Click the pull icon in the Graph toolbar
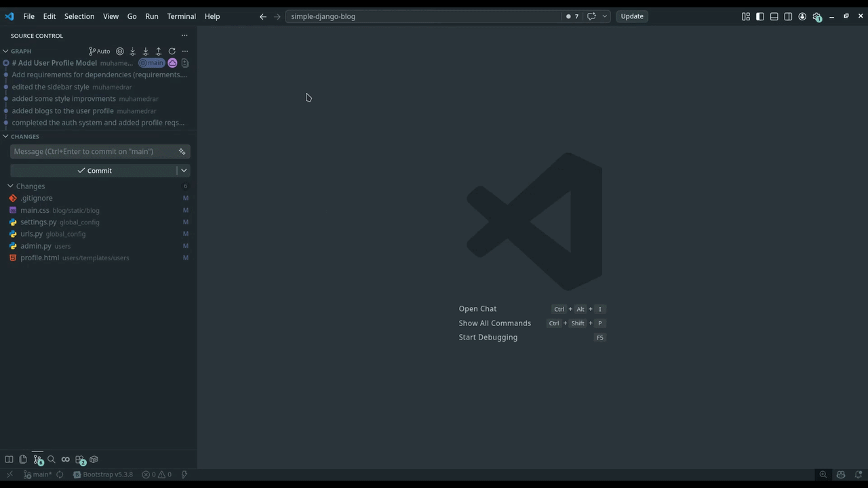The image size is (868, 488). 145,51
